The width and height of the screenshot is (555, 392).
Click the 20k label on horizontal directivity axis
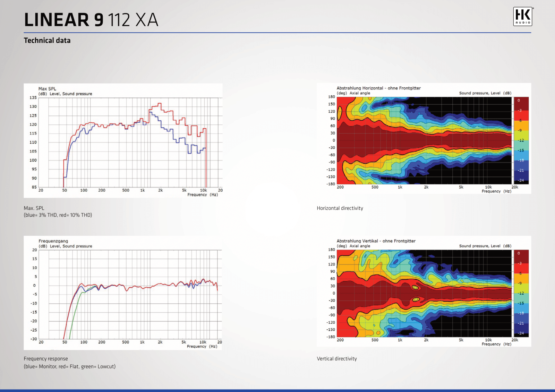[x=515, y=187]
